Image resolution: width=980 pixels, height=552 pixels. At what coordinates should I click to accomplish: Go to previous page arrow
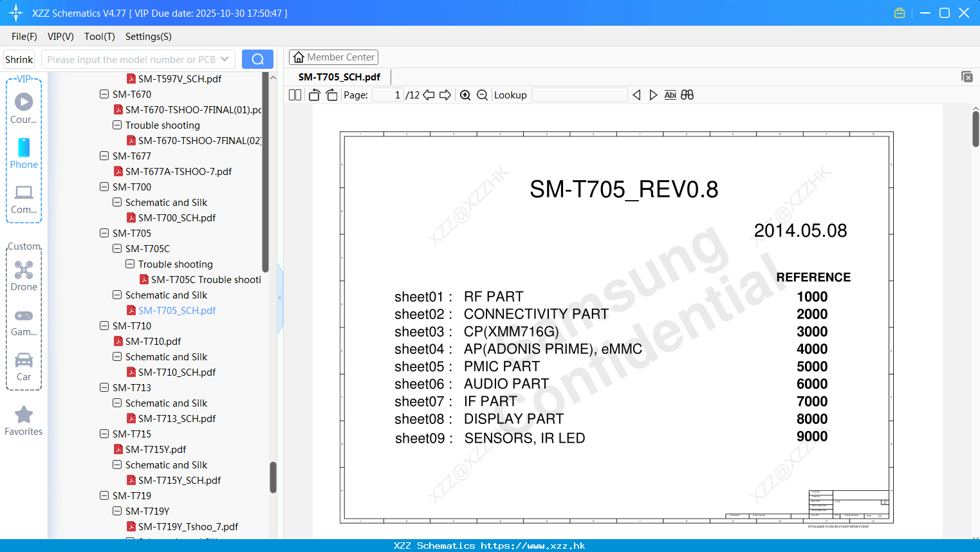coord(429,95)
